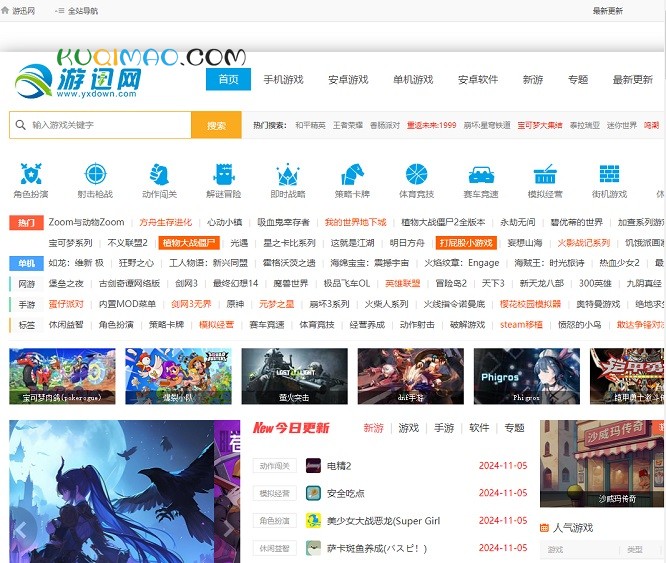Open the 我的世界地下城 link
The height and width of the screenshot is (563, 666).
[x=356, y=222]
